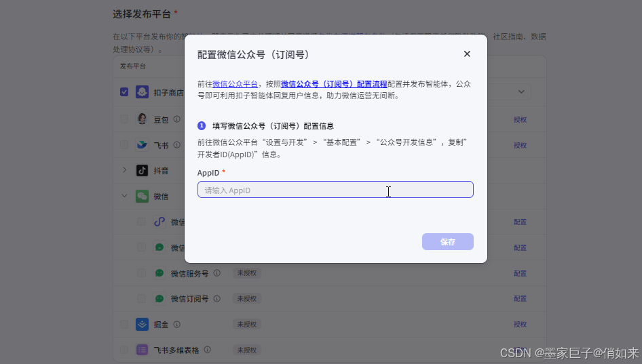
Task: Show info tooltip for 豆包
Action: point(177,119)
